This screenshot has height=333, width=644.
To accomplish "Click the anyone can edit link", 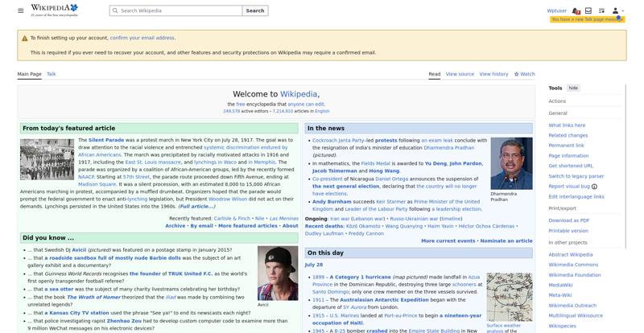I will click(306, 105).
